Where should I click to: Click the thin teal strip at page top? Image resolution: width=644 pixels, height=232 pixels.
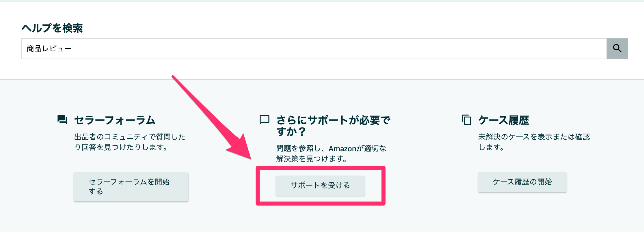(322, 1)
